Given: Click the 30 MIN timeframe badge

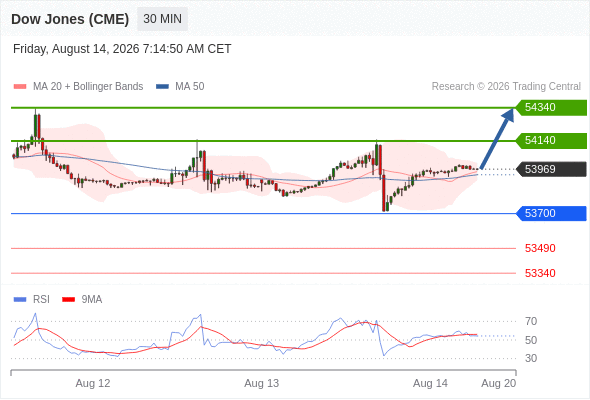Looking at the screenshot, I should click(162, 19).
